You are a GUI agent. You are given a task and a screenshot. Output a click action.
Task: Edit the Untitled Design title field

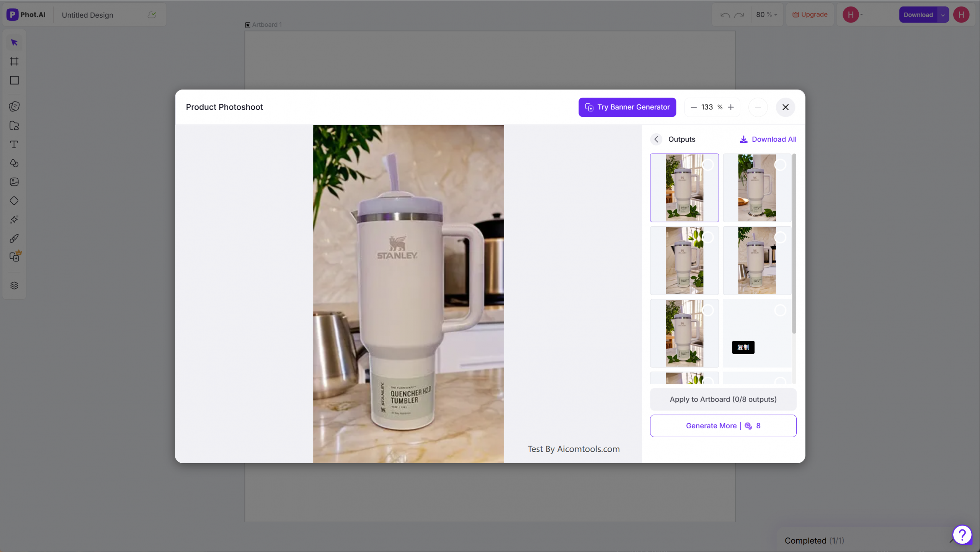[x=88, y=15]
